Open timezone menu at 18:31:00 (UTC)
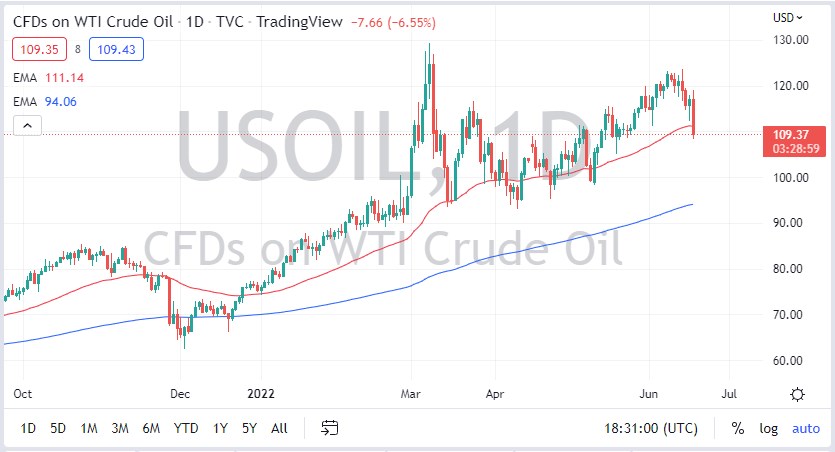835x452 pixels. (653, 428)
